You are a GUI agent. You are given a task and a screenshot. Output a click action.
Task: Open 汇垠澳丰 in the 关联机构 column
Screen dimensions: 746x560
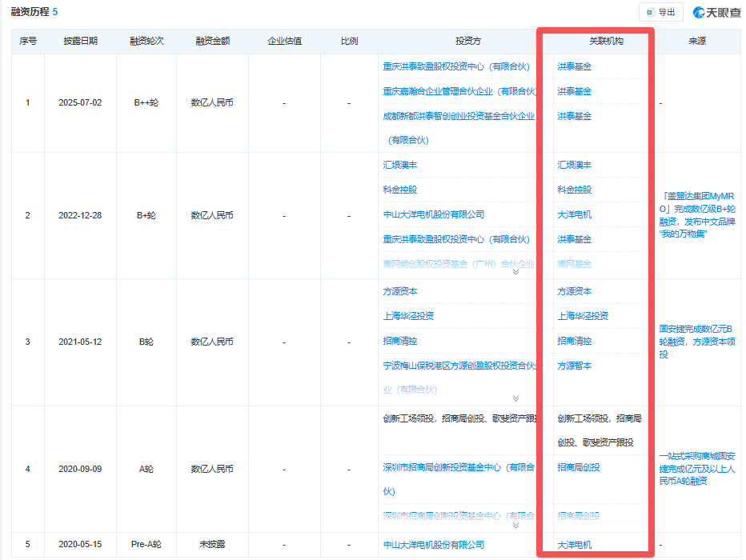574,165
